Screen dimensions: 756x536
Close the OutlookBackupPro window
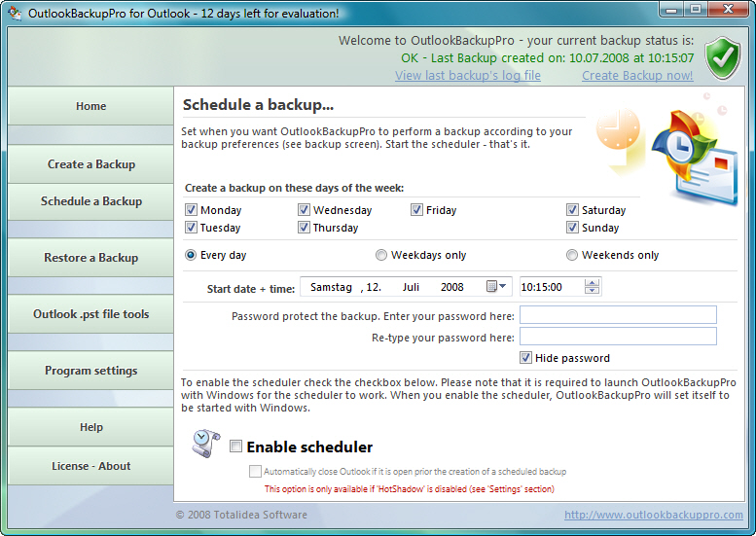pos(728,9)
